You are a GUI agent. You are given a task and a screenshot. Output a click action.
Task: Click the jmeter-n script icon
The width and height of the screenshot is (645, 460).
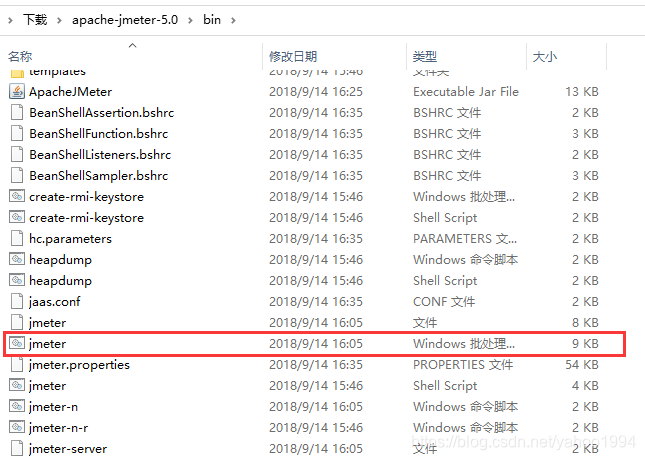[x=17, y=406]
